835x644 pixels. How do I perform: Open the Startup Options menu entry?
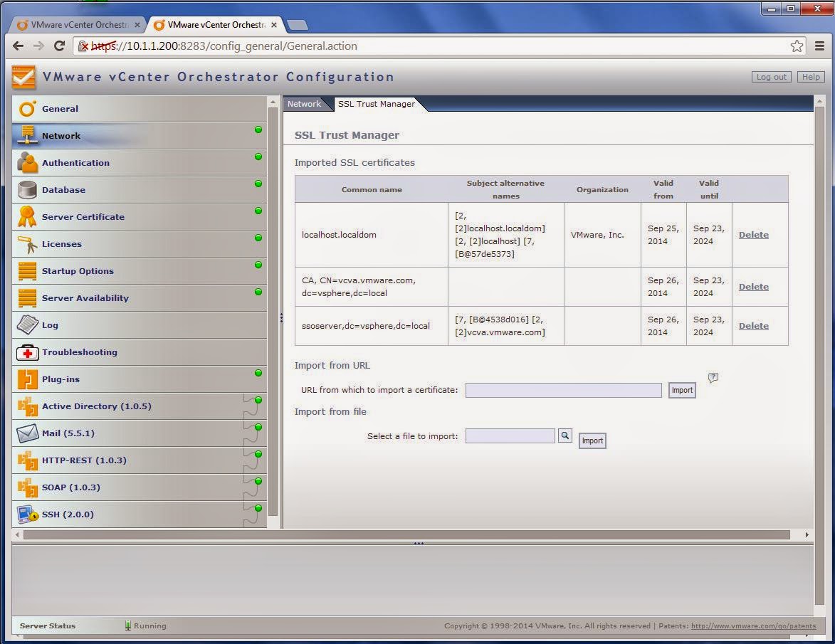(139, 271)
